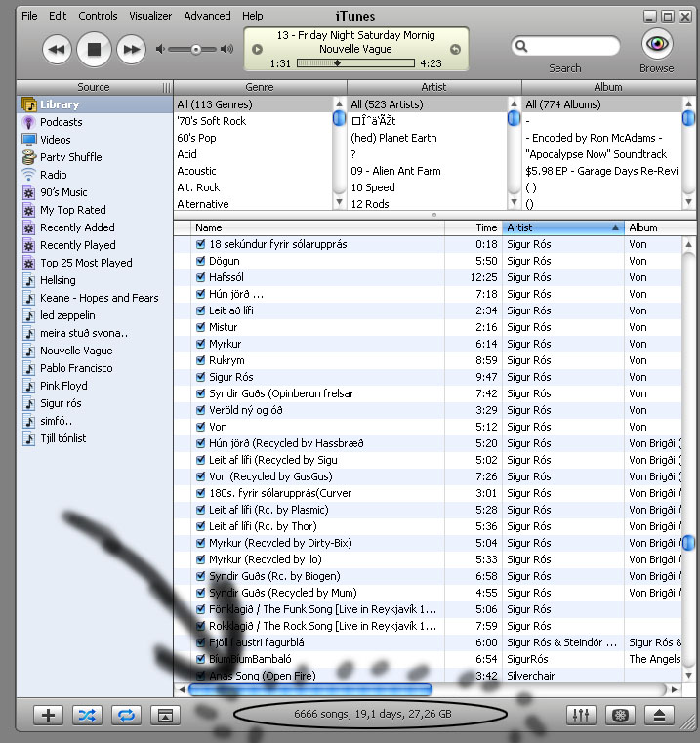Open Top 25 Most Played playlist
The height and width of the screenshot is (743, 700).
86,263
